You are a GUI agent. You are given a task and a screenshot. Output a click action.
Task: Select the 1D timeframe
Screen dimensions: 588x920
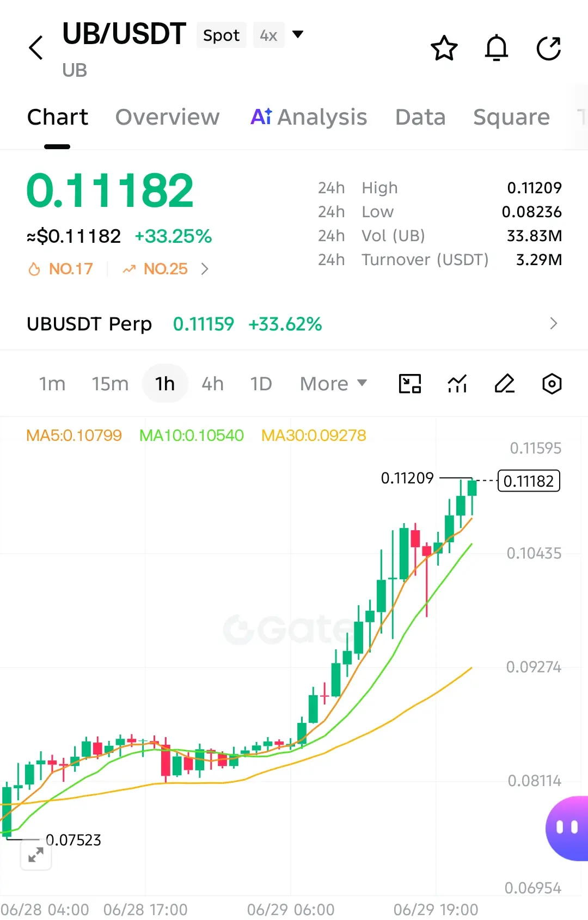click(x=261, y=384)
